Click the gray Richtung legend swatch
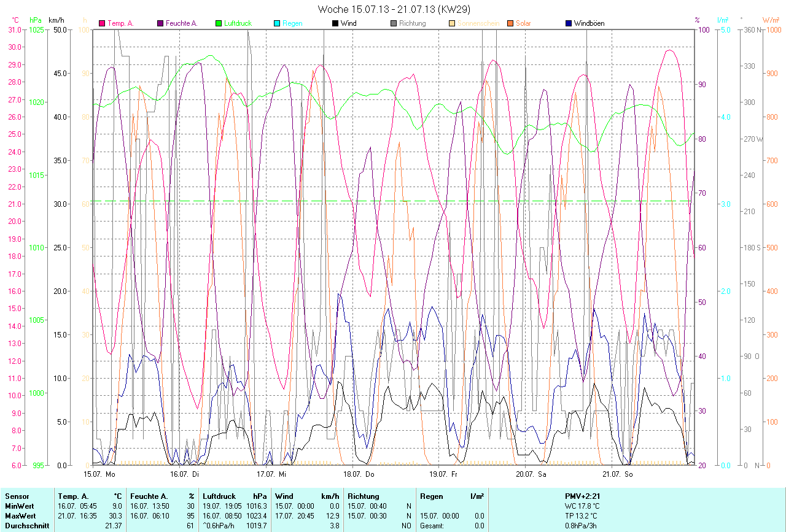 tap(394, 23)
